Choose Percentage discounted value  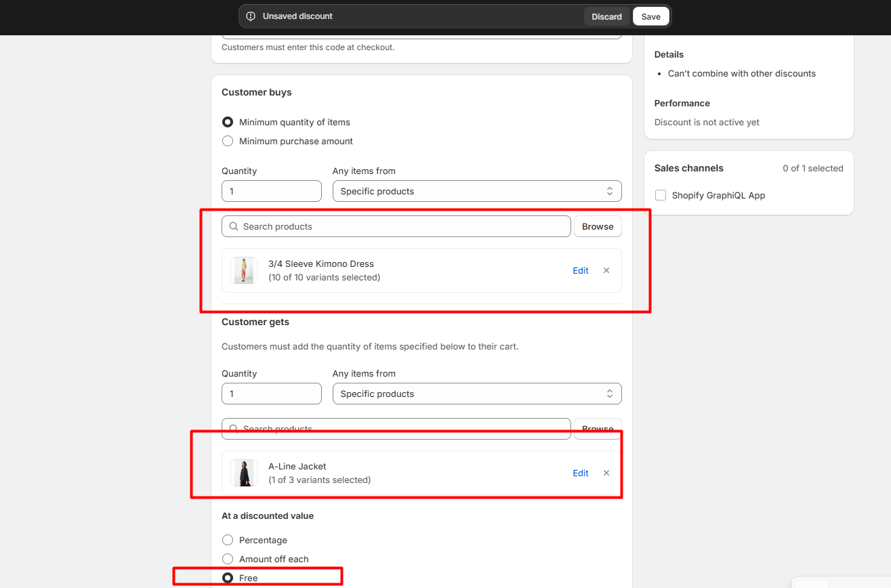(228, 540)
